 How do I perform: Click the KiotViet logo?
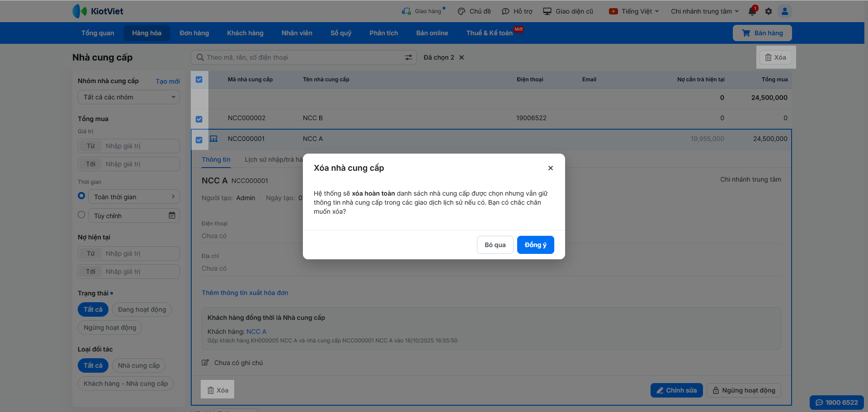98,11
